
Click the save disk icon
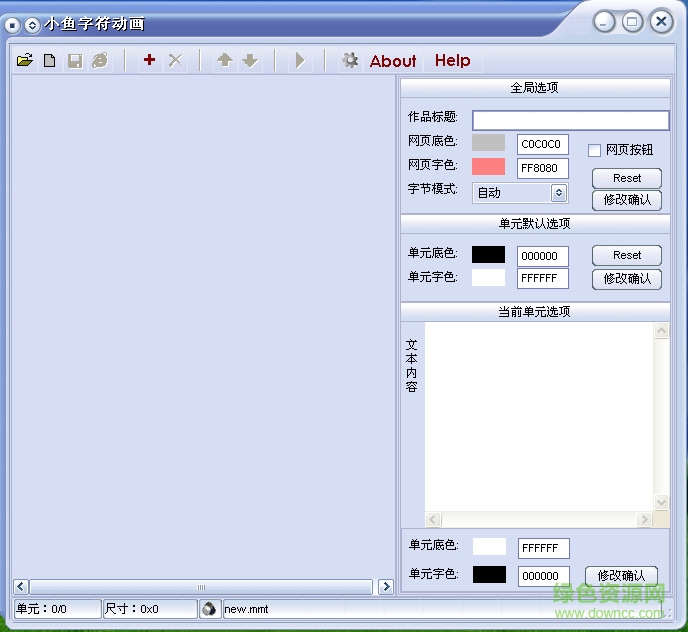click(74, 61)
